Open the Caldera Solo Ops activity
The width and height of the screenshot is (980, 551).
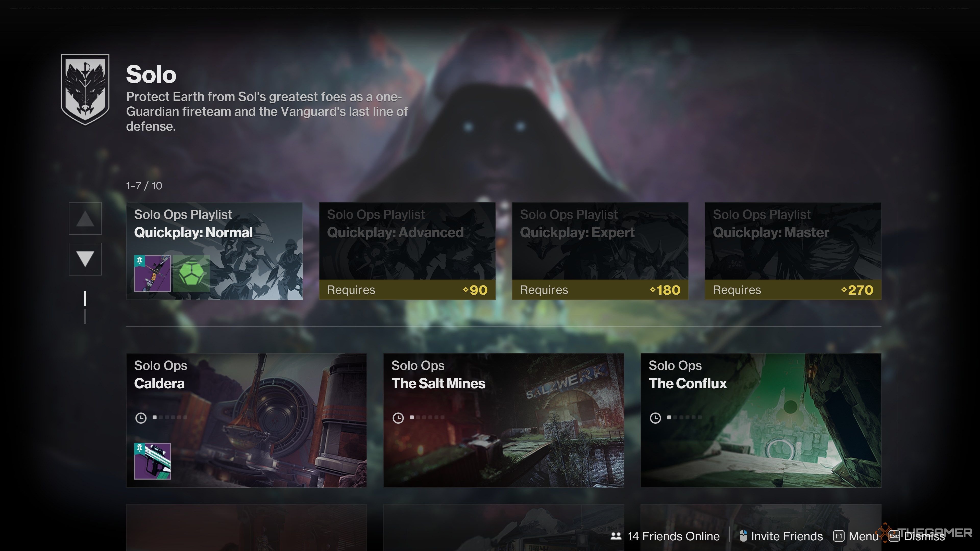coord(247,420)
